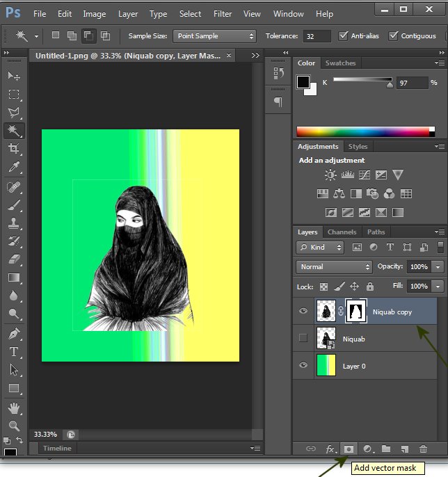Open Layers panel options menu
Image resolution: width=448 pixels, height=477 pixels.
click(440, 232)
